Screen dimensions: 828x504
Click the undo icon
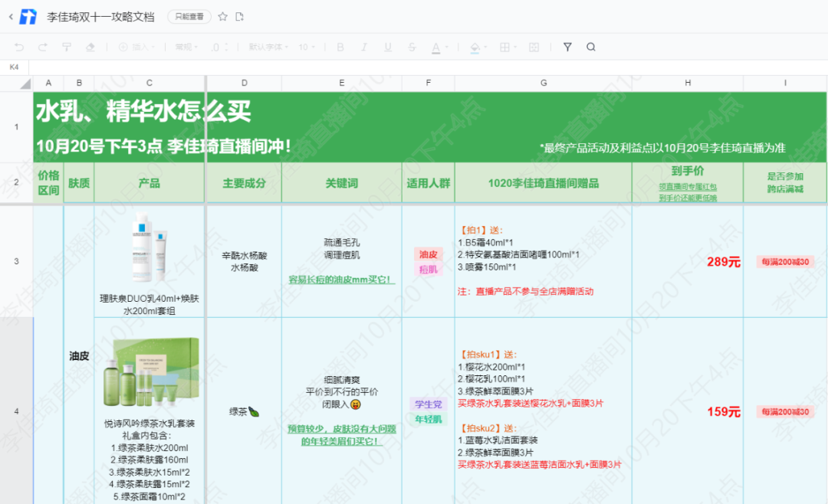pyautogui.click(x=19, y=47)
